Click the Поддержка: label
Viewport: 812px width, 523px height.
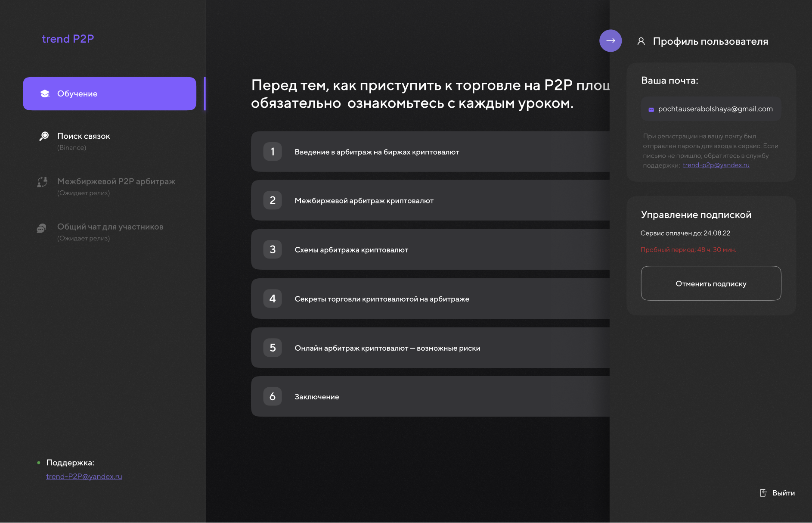point(70,463)
